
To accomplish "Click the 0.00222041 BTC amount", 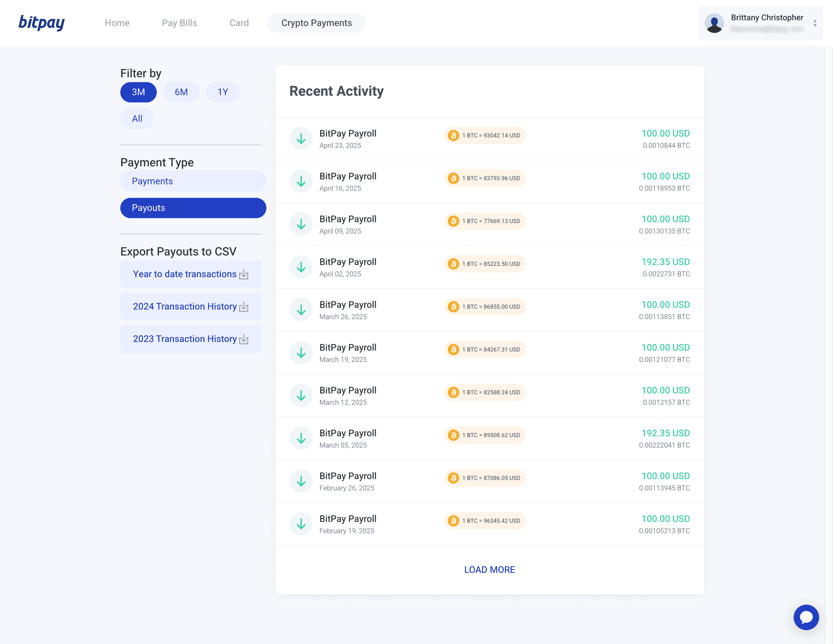I will point(664,445).
